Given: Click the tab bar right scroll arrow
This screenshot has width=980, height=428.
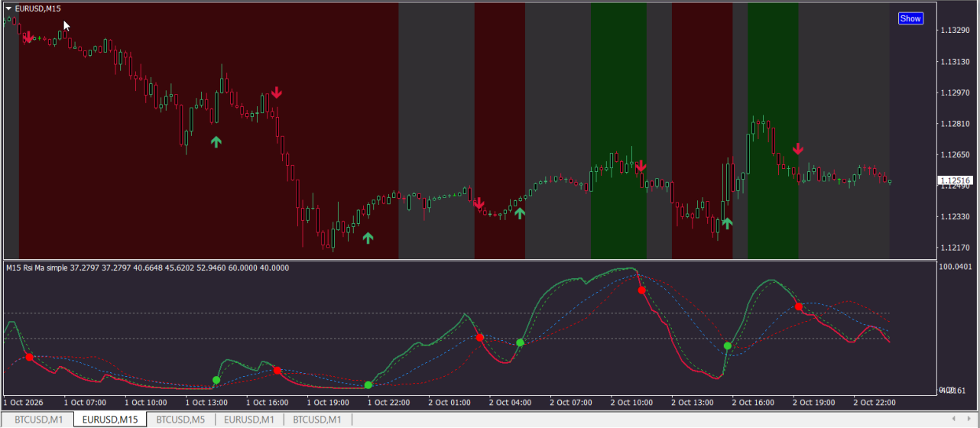Looking at the screenshot, I should (x=969, y=419).
